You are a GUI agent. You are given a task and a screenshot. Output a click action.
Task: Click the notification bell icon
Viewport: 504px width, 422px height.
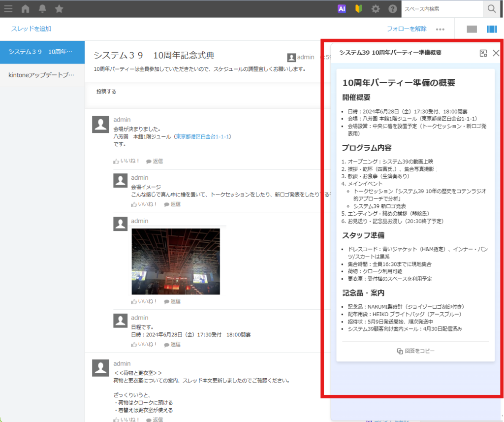click(42, 9)
